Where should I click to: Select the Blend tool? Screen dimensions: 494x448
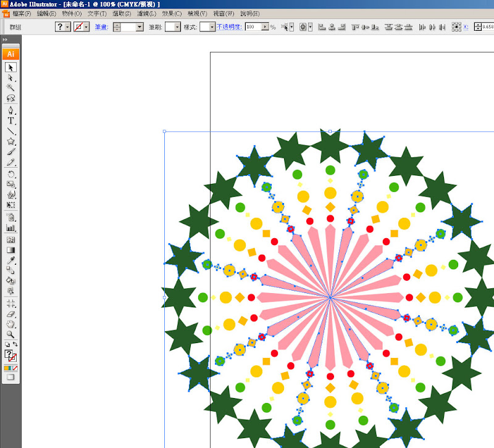pos(10,270)
